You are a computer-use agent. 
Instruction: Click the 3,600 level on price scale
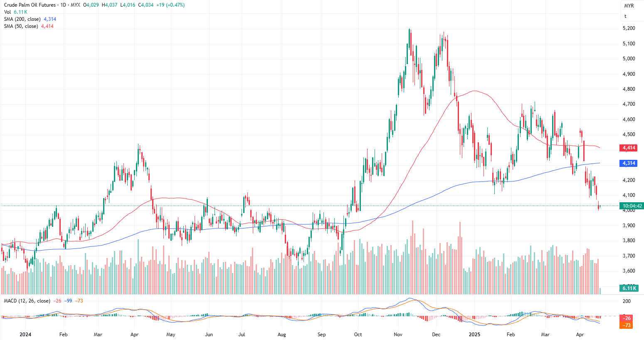point(629,271)
